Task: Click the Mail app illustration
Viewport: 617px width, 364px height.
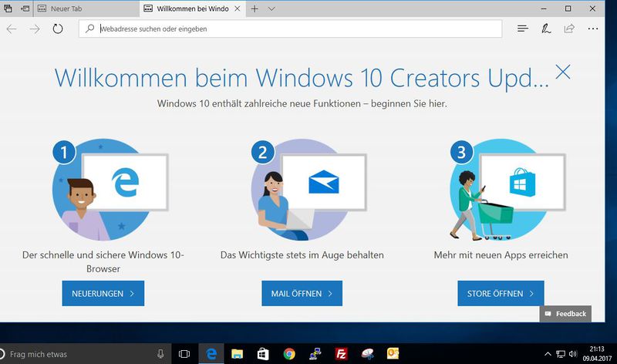Action: click(309, 190)
